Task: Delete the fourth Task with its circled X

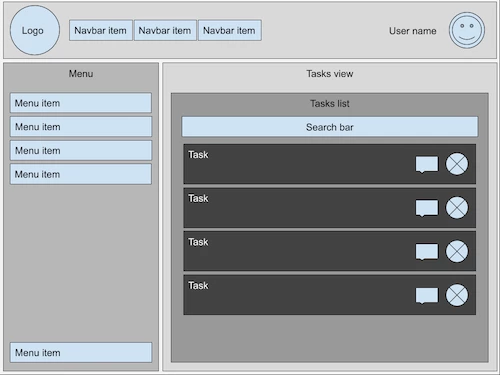Action: tap(457, 295)
